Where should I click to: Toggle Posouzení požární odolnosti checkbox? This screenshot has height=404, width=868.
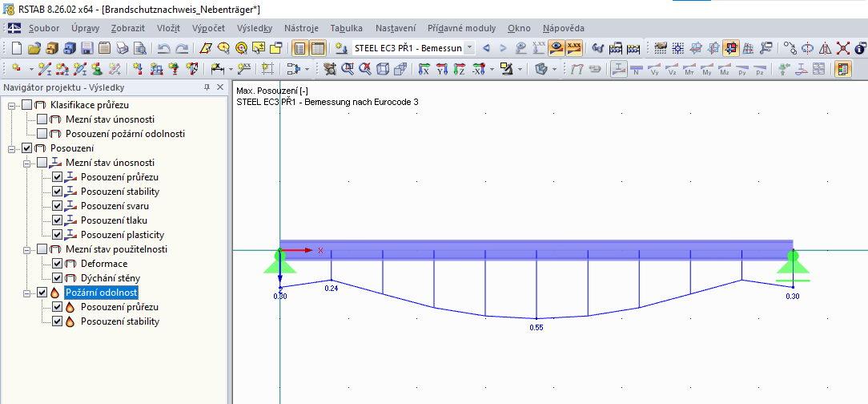tap(42, 134)
